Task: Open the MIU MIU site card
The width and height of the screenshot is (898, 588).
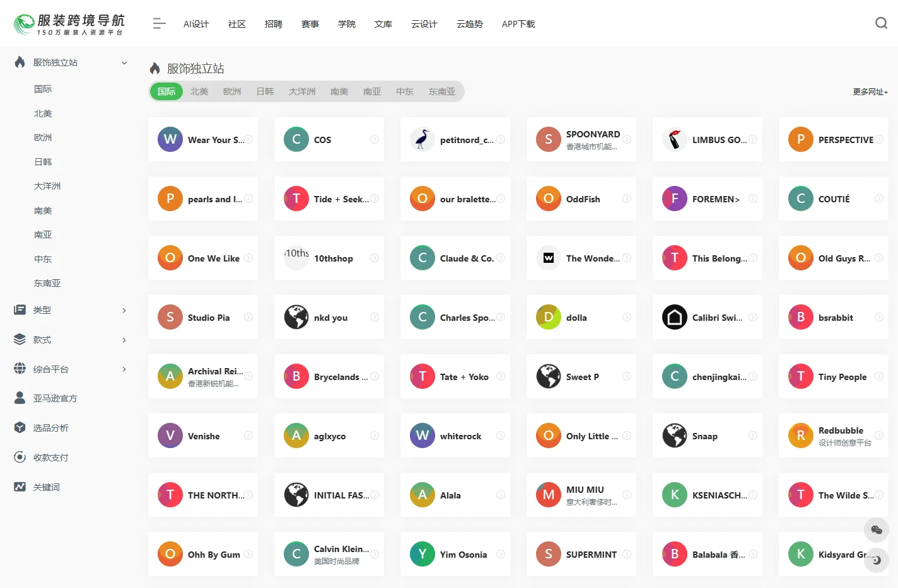Action: pyautogui.click(x=581, y=495)
